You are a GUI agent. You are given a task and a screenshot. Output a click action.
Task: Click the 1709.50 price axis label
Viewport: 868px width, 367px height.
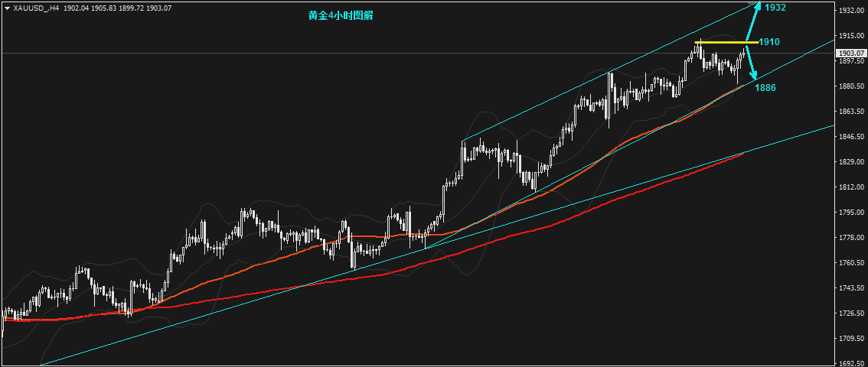coord(852,339)
